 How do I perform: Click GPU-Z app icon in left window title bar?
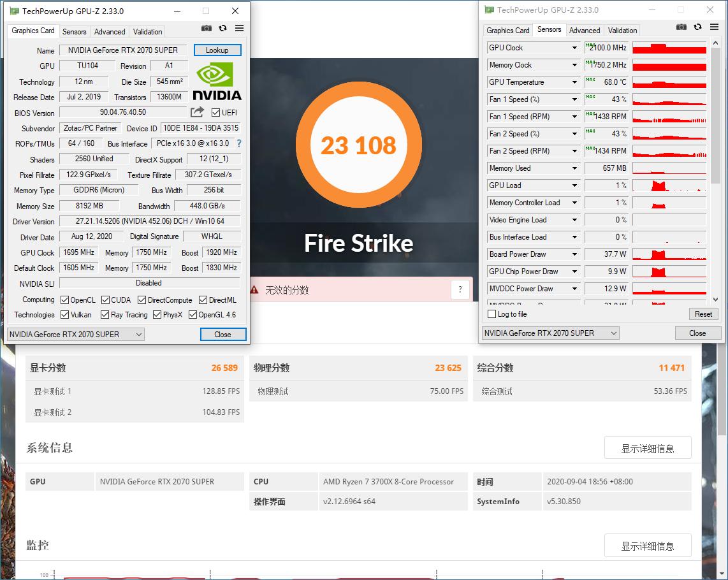[x=15, y=11]
